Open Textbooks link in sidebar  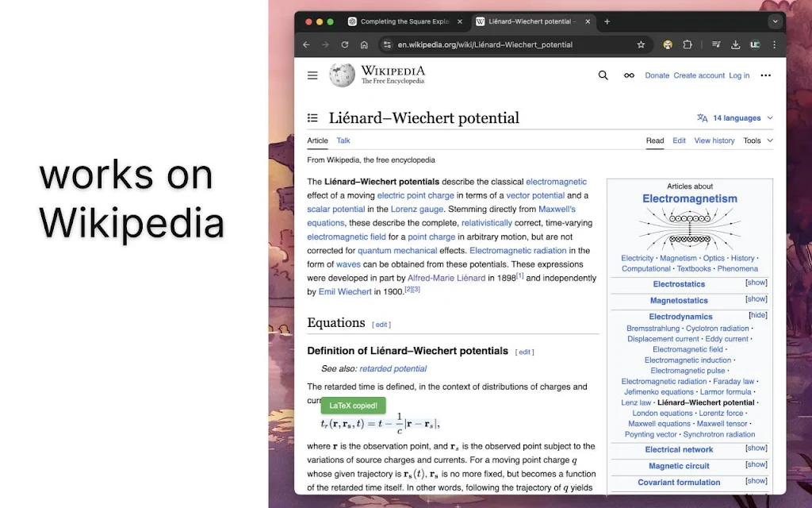coord(693,268)
